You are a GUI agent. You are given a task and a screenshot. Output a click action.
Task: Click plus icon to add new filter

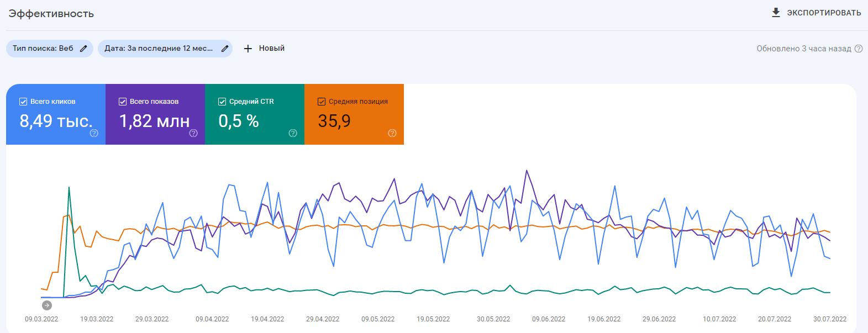point(248,49)
